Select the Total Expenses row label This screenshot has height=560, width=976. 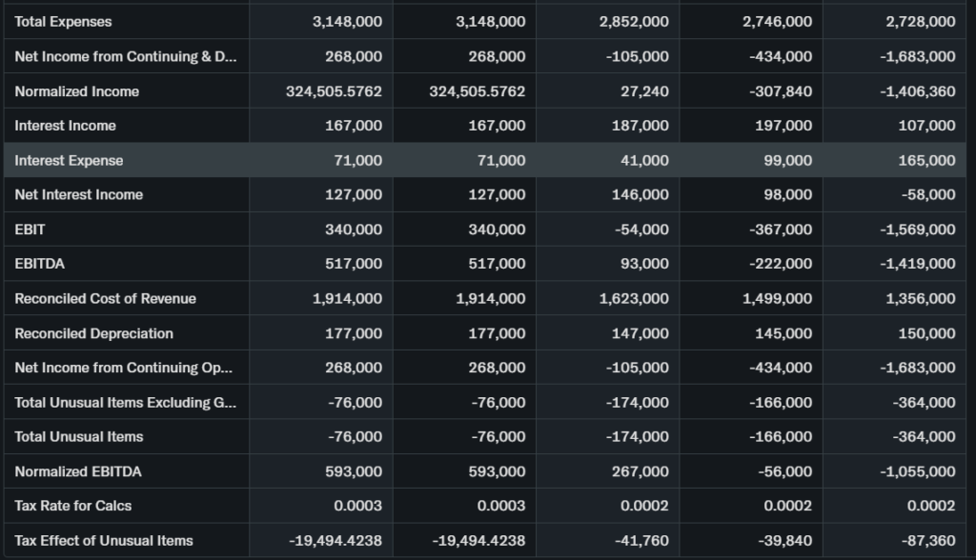63,22
